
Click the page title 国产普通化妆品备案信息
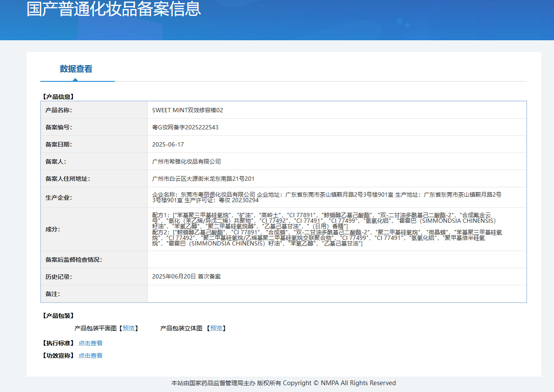click(114, 9)
